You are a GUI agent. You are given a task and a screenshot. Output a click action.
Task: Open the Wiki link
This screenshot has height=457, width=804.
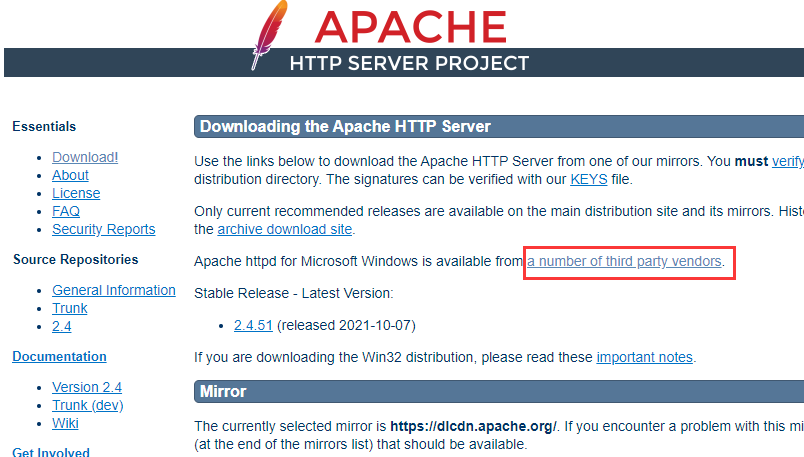(65, 423)
